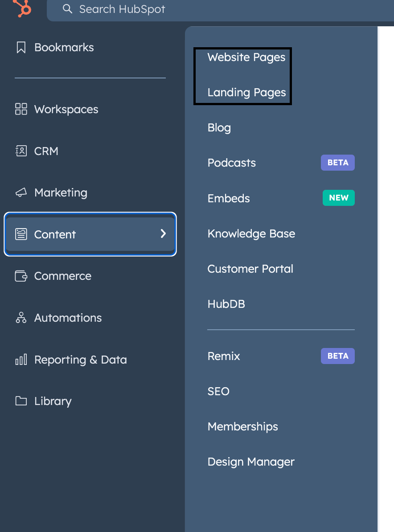
Task: Click the Workspaces grid icon
Action: 21,109
